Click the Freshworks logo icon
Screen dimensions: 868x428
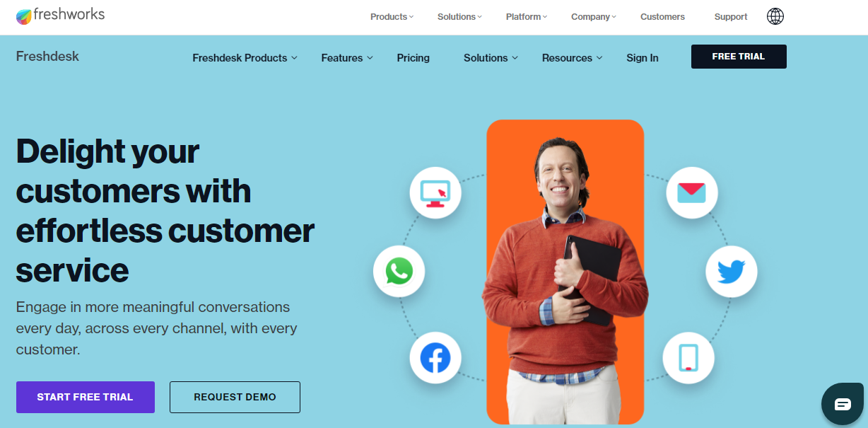24,16
